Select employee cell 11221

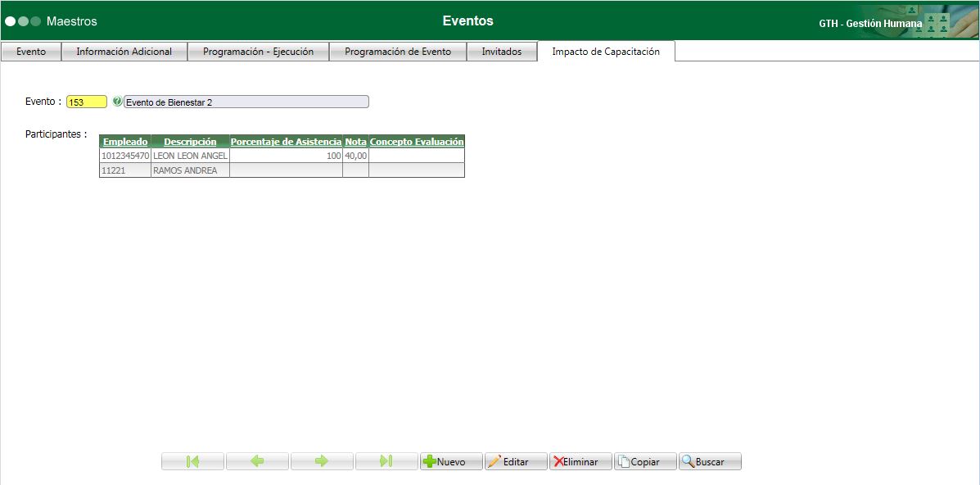pos(125,170)
